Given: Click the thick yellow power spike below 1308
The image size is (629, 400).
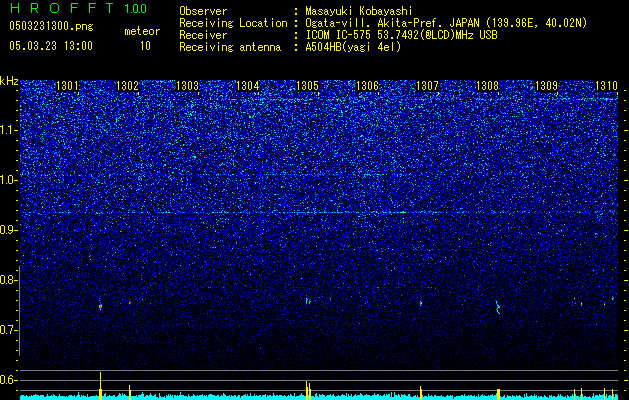Looking at the screenshot, I should coord(498,394).
